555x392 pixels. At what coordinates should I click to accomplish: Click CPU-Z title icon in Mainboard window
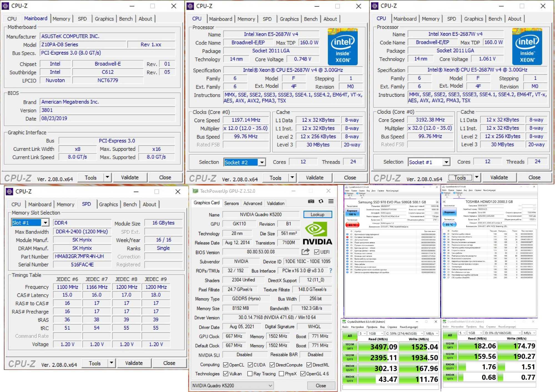tap(6, 6)
